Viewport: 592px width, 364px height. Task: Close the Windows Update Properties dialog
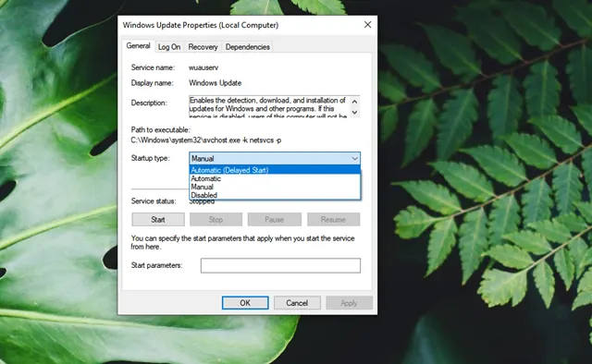click(367, 25)
